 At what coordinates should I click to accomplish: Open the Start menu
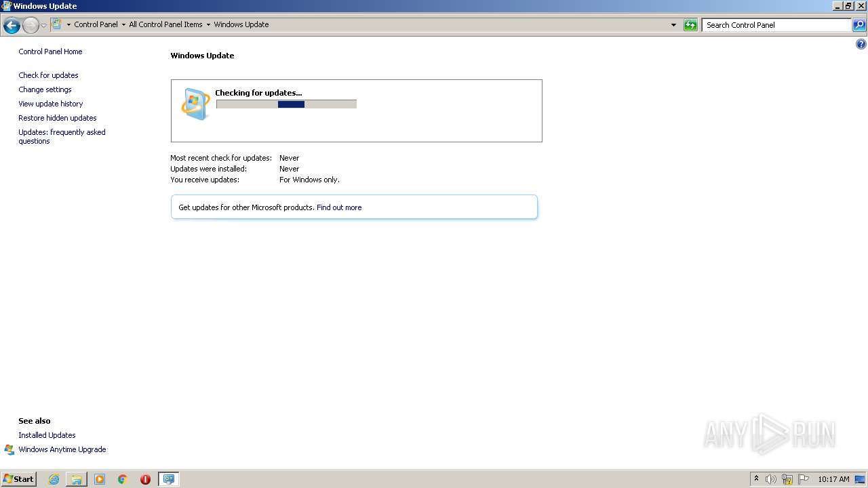tap(18, 479)
